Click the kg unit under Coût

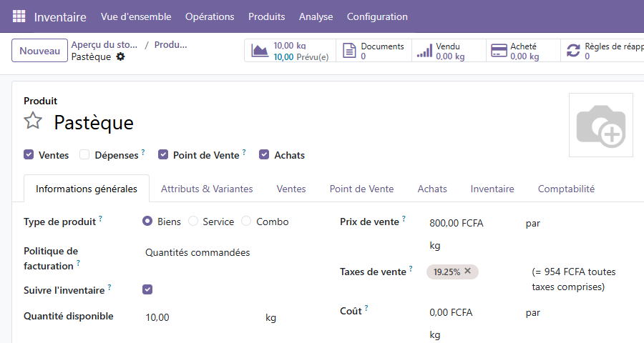pyautogui.click(x=435, y=335)
